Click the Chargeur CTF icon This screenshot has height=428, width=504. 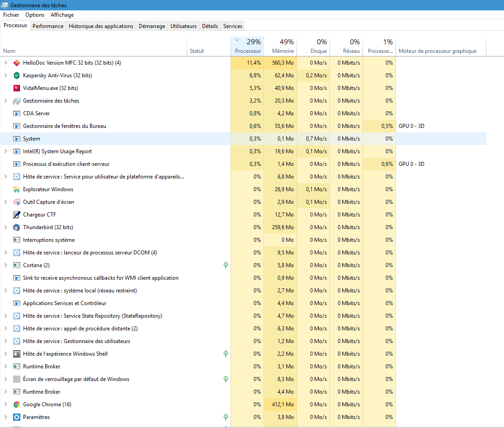pos(17,215)
